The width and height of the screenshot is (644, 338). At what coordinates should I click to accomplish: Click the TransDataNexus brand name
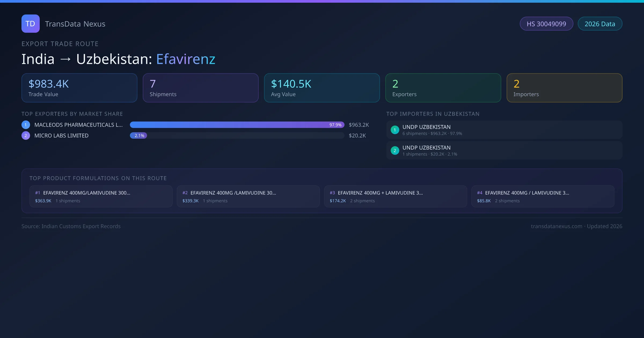(x=75, y=24)
